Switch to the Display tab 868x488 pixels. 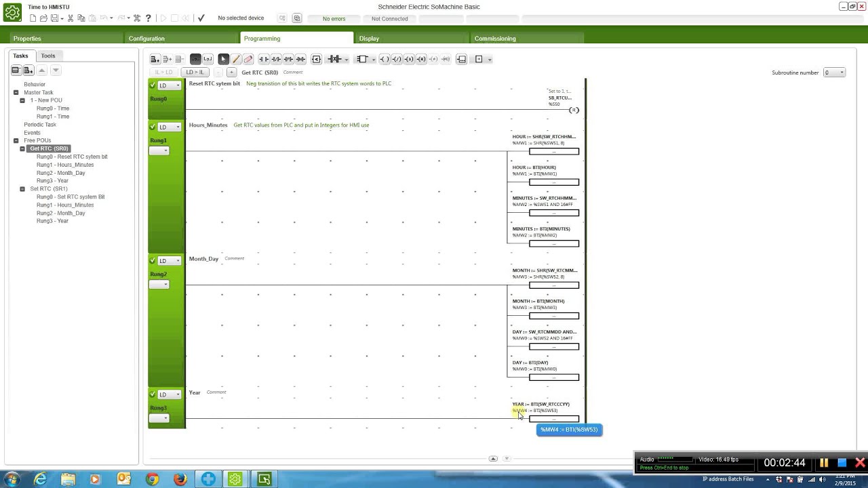[412, 39]
